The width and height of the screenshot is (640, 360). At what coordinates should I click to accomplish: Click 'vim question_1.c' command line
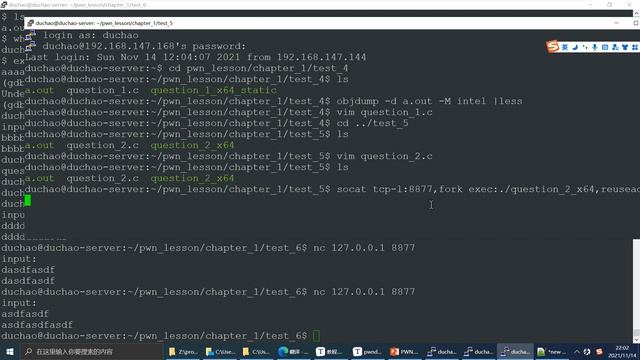(229, 112)
